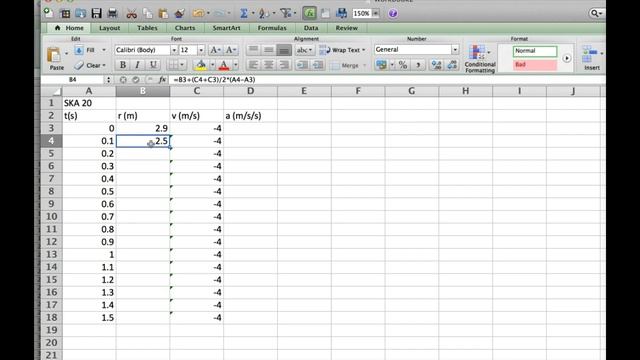The width and height of the screenshot is (640, 360).
Task: Toggle center text horizontally
Action: (x=269, y=64)
